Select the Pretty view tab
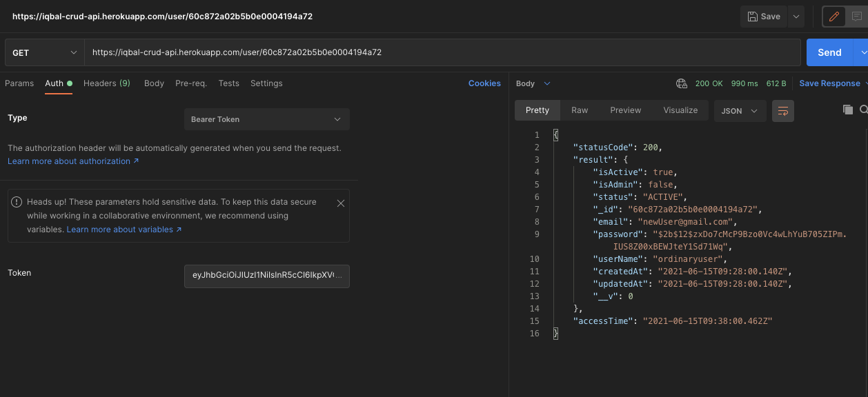Viewport: 868px width, 397px height. click(x=537, y=110)
